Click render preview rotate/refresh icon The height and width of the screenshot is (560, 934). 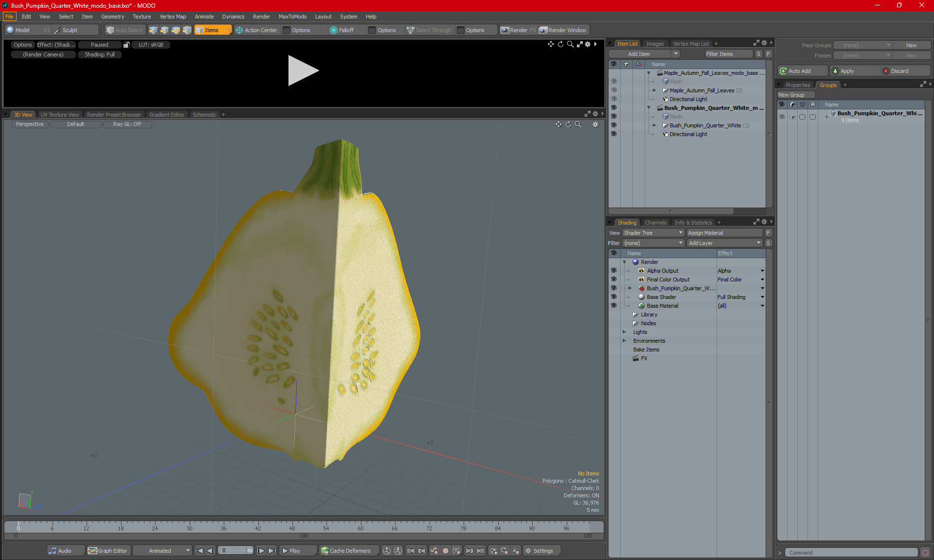pyautogui.click(x=560, y=44)
